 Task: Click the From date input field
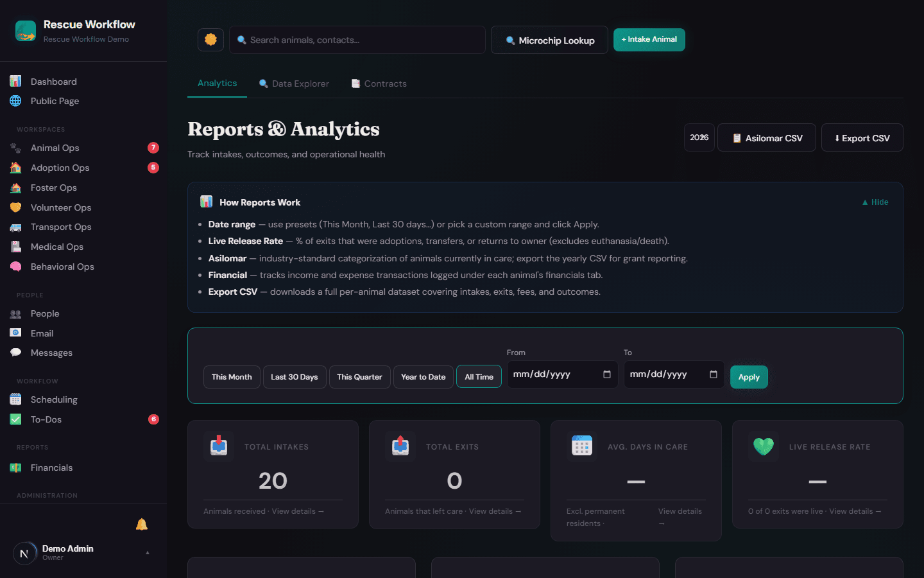pyautogui.click(x=563, y=374)
